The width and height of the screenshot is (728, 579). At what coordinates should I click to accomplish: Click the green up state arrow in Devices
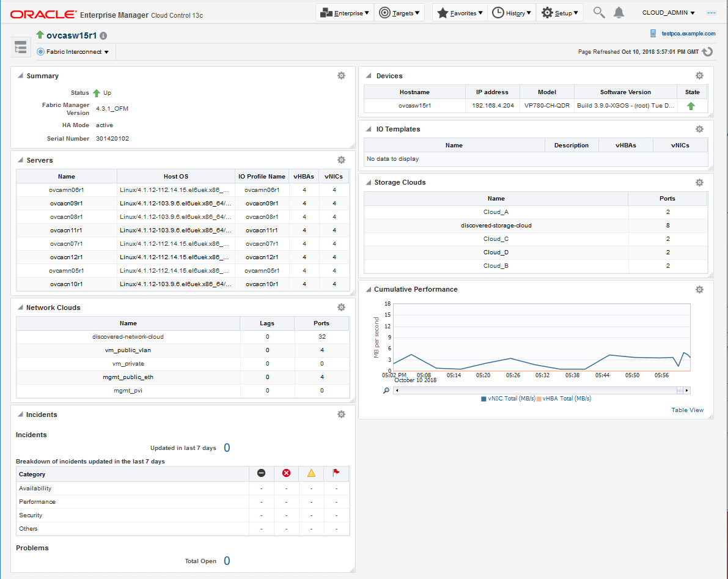point(691,106)
